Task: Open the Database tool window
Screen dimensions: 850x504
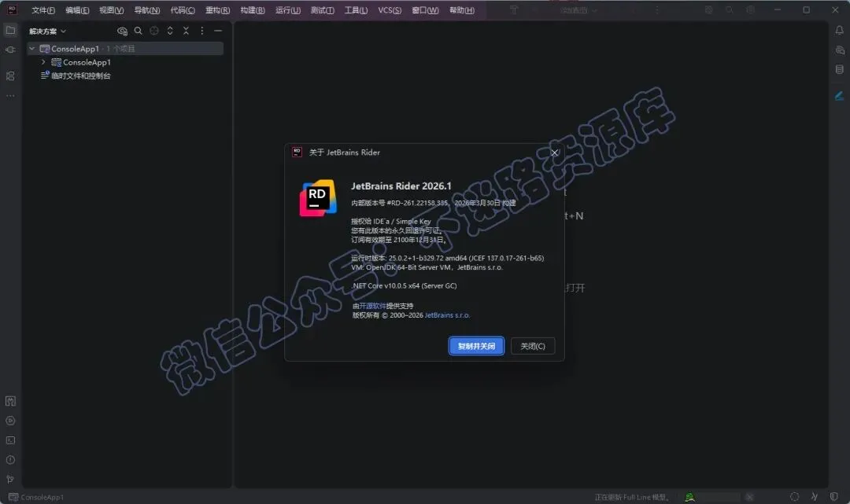Action: [x=839, y=69]
